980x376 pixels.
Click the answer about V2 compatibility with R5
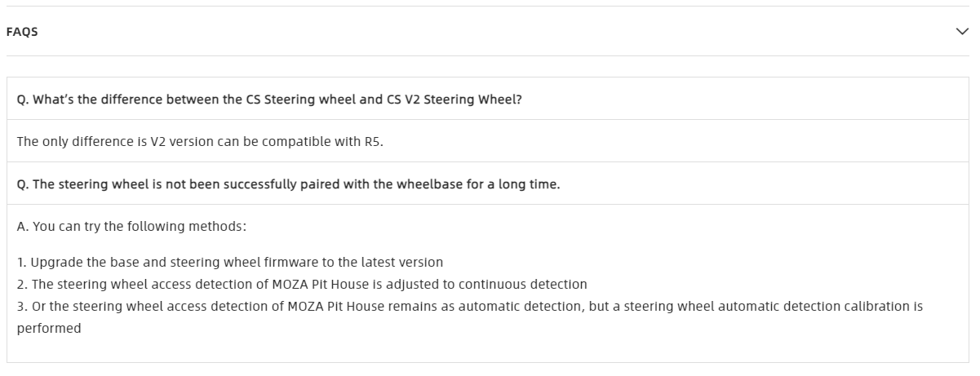pyautogui.click(x=200, y=142)
